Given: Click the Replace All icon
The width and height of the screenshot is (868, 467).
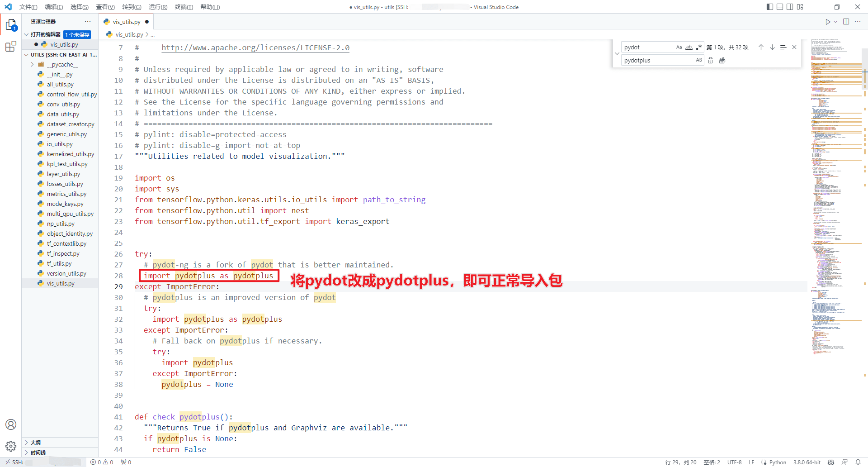Looking at the screenshot, I should pyautogui.click(x=722, y=60).
